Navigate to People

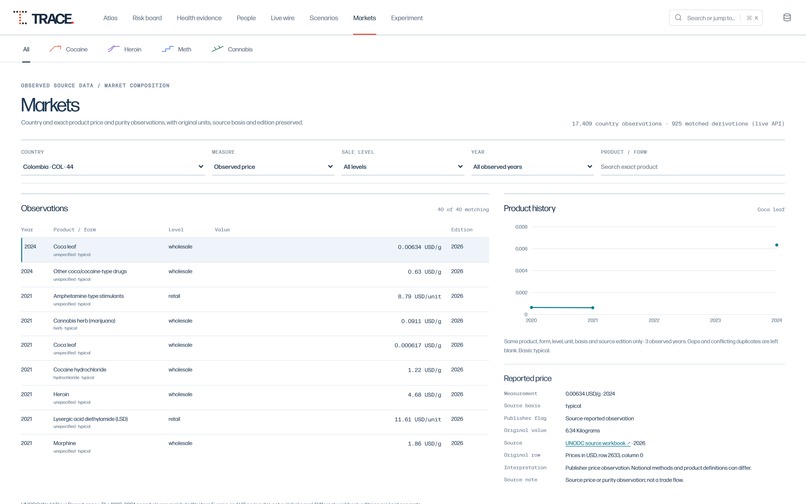coord(246,18)
